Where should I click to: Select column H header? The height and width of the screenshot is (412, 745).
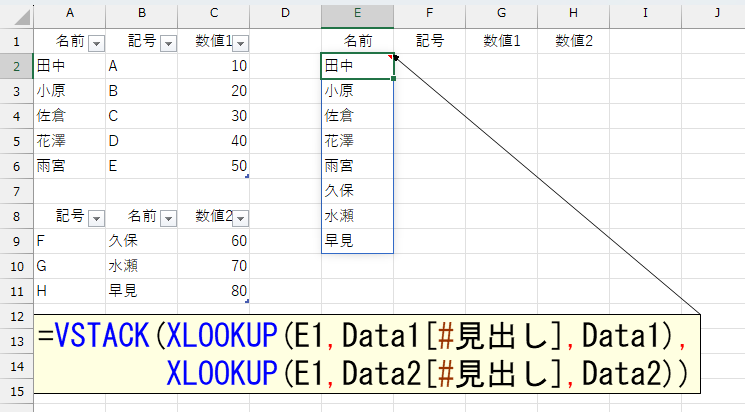pyautogui.click(x=573, y=13)
